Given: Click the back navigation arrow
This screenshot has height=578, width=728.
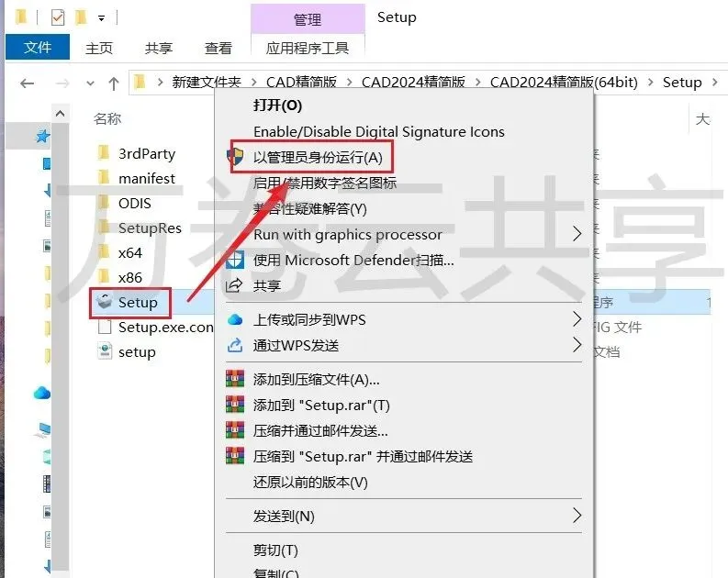Looking at the screenshot, I should [x=27, y=83].
